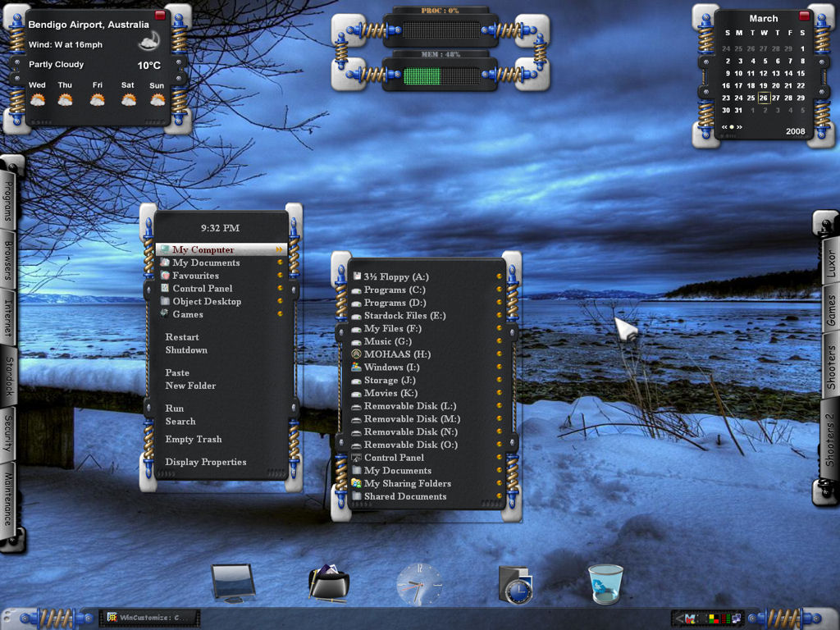Viewport: 840px width, 630px height.
Task: Open the monitor icon in the dock
Action: pyautogui.click(x=233, y=583)
